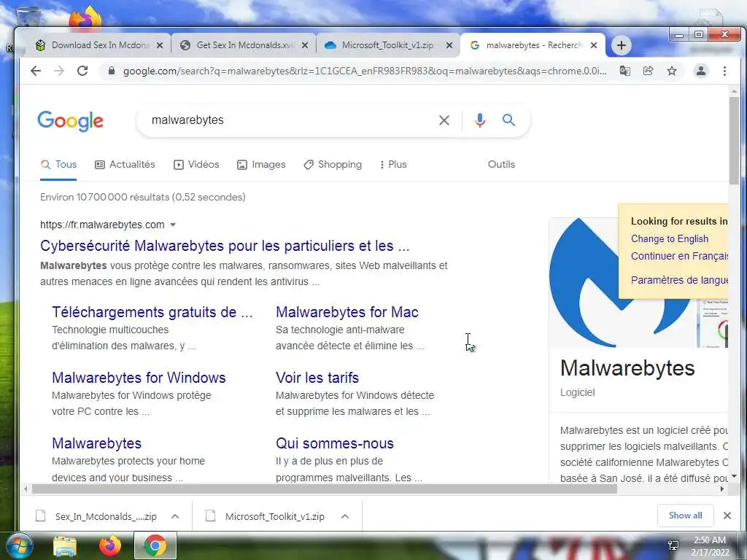Click the scroll right arrow

[722, 489]
